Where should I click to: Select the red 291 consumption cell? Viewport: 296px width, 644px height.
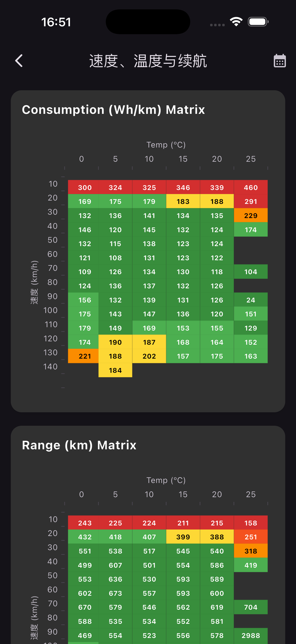coord(250,201)
